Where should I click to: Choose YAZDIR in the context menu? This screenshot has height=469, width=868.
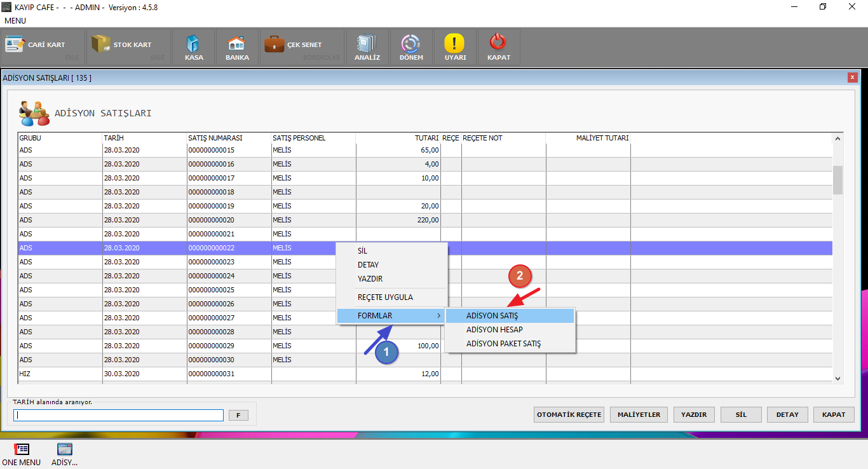point(392,279)
